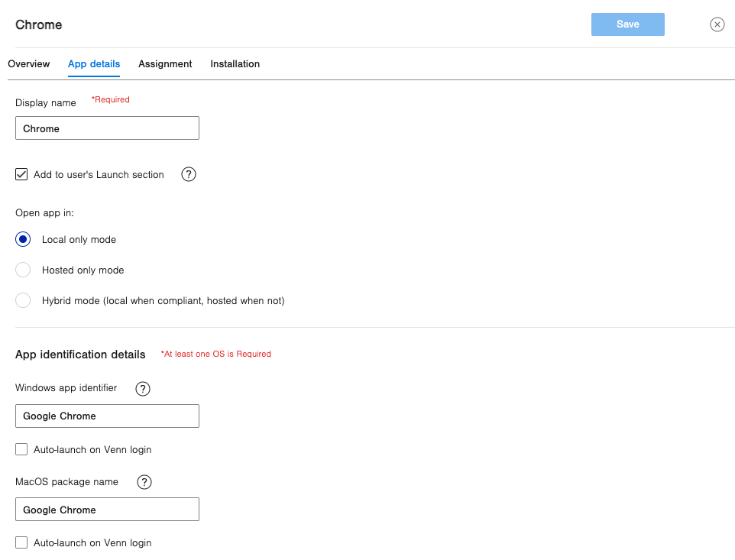This screenshot has height=560, width=735.
Task: Focus the Display name input field
Action: click(107, 128)
